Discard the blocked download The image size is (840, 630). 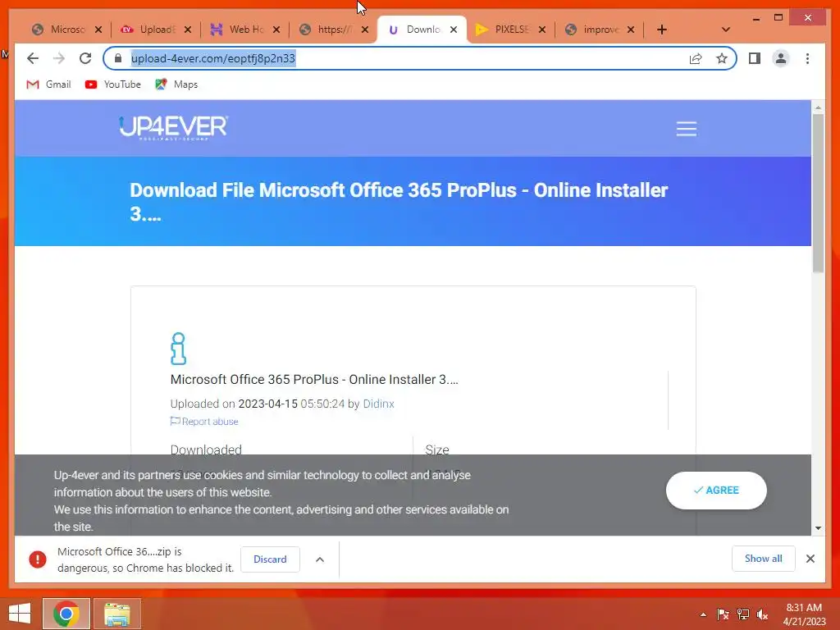270,559
